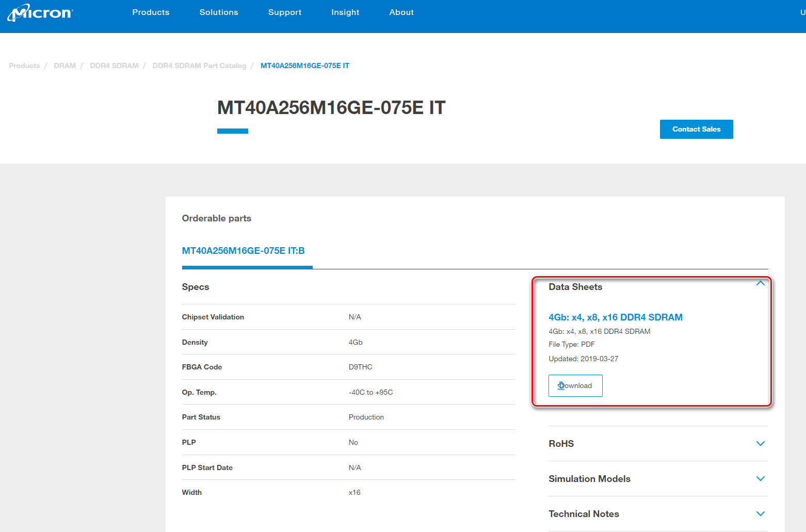Open the Insight menu
The height and width of the screenshot is (532, 806).
click(345, 12)
